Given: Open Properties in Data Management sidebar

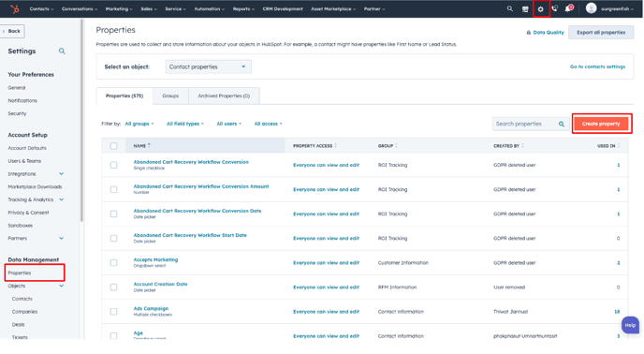Looking at the screenshot, I should pos(20,273).
